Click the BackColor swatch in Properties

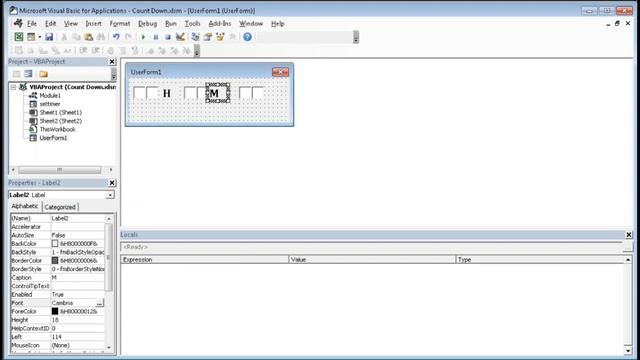tap(55, 244)
